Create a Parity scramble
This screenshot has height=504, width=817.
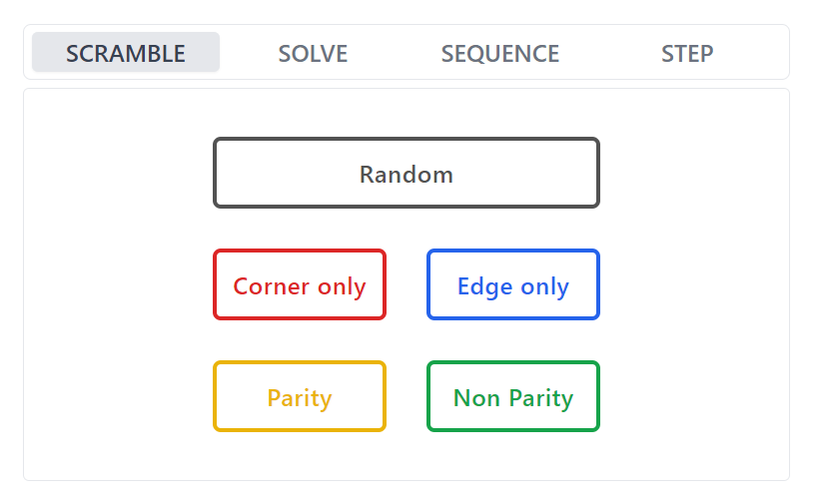(x=299, y=397)
